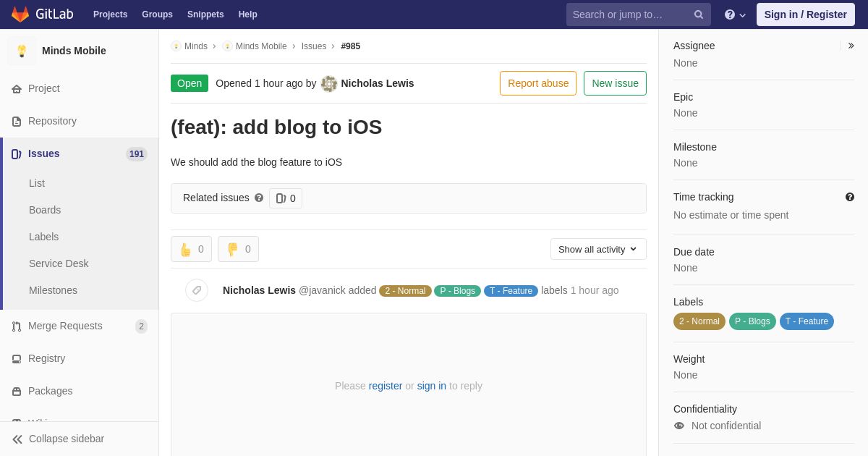Open the help question mark menu

coord(735,14)
